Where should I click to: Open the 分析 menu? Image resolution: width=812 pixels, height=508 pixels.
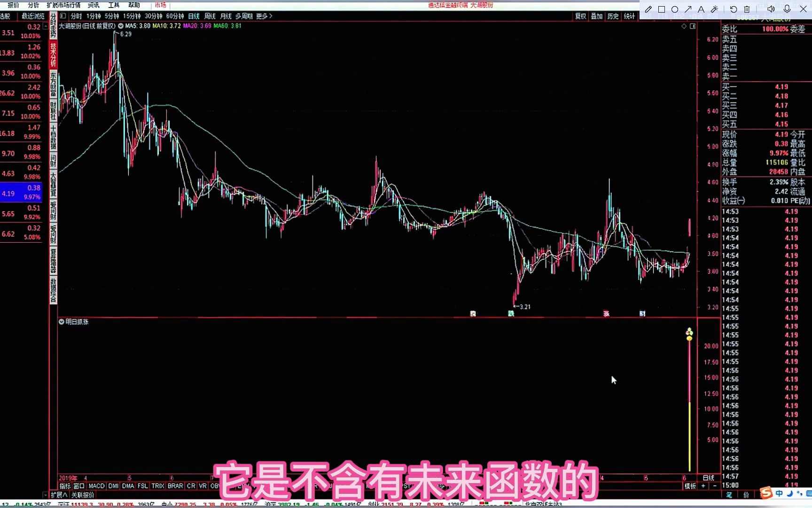point(33,5)
